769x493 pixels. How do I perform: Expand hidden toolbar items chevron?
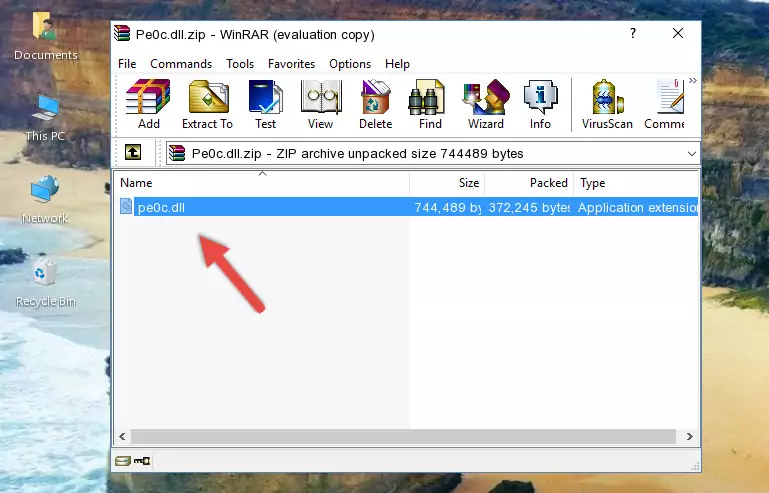(692, 81)
